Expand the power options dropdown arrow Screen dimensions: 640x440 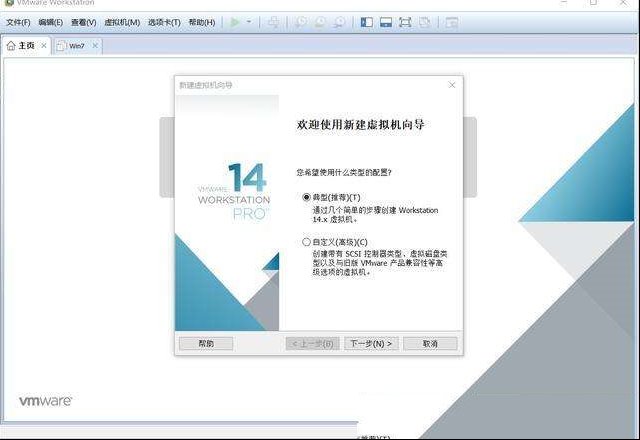[x=249, y=22]
